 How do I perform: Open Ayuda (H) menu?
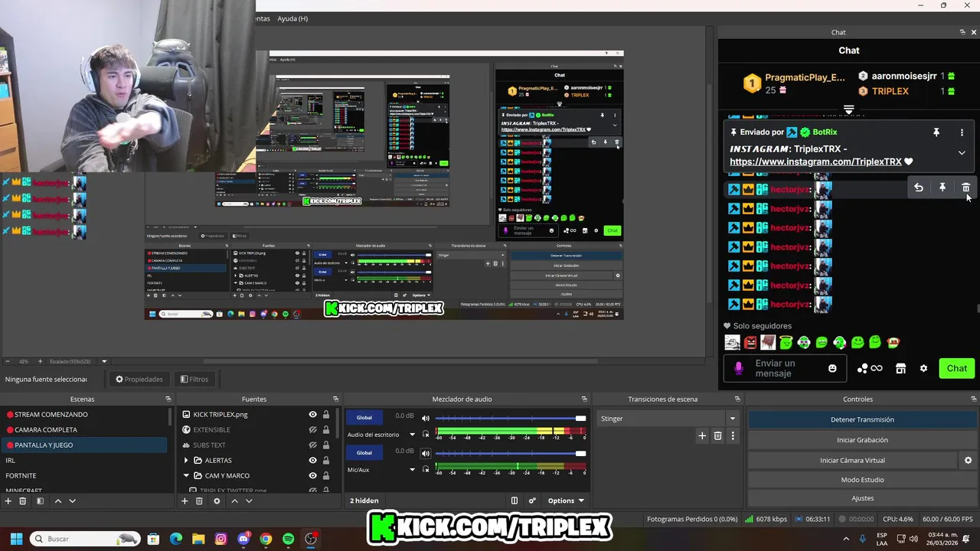292,18
